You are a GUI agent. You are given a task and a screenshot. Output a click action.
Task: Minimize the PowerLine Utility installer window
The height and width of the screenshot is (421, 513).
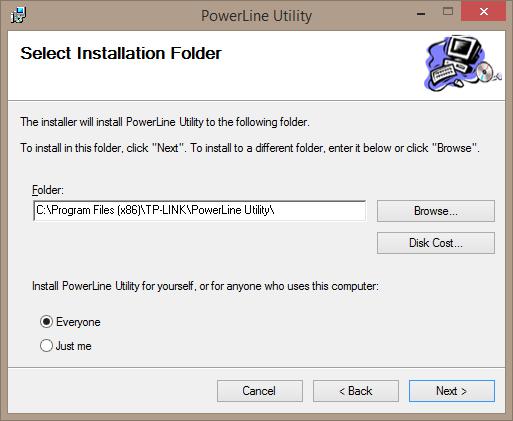421,14
